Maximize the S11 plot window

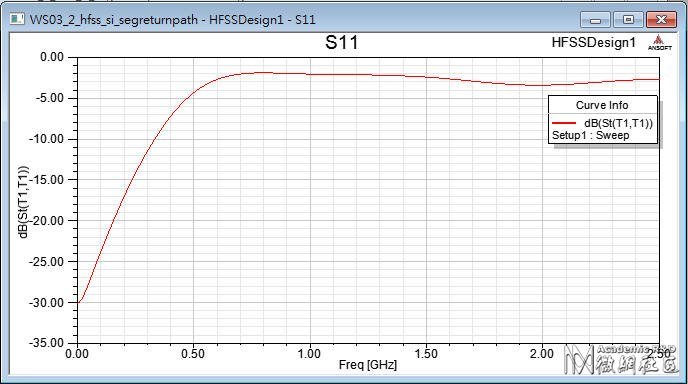tap(628, 20)
